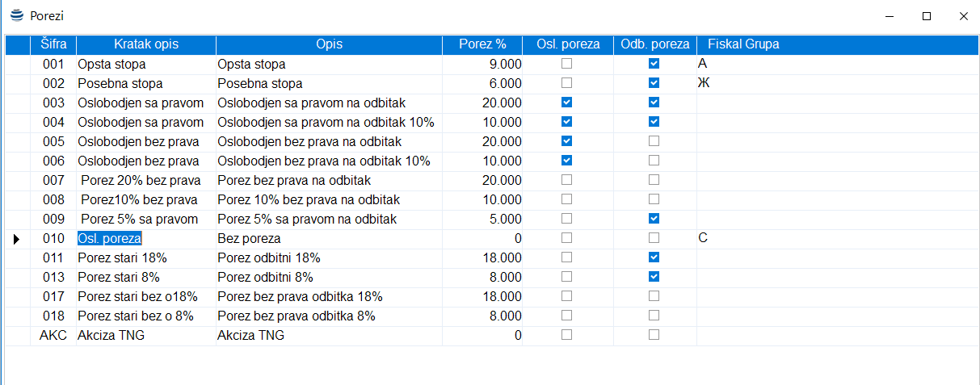Select row with code AKC
The width and height of the screenshot is (980, 385).
click(x=53, y=336)
